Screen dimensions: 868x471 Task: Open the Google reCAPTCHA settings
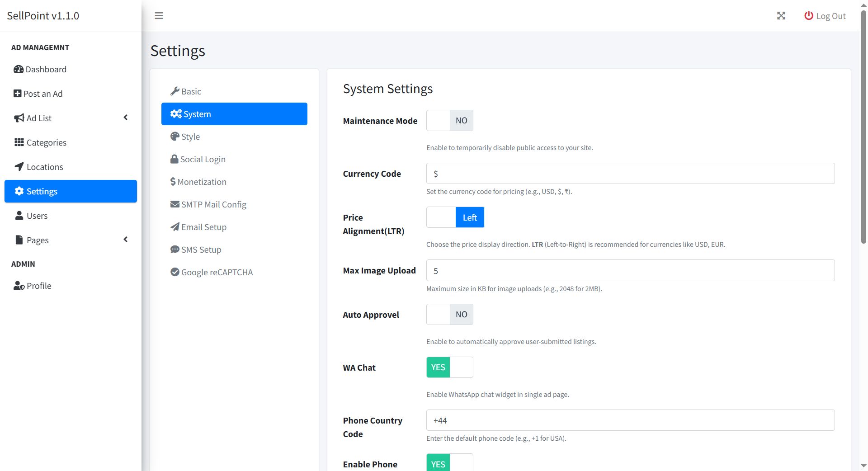pos(217,272)
